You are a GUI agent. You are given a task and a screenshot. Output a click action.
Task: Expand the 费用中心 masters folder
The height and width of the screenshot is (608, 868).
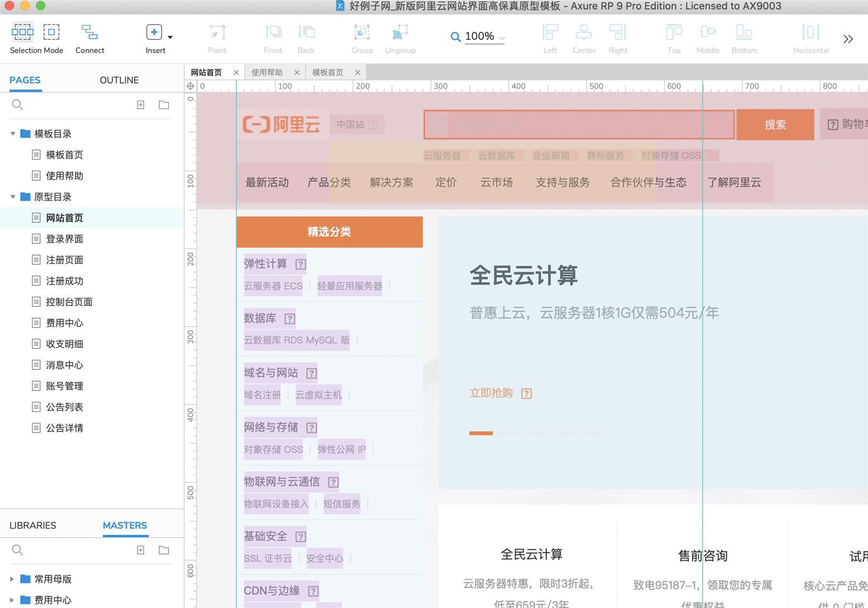point(12,600)
